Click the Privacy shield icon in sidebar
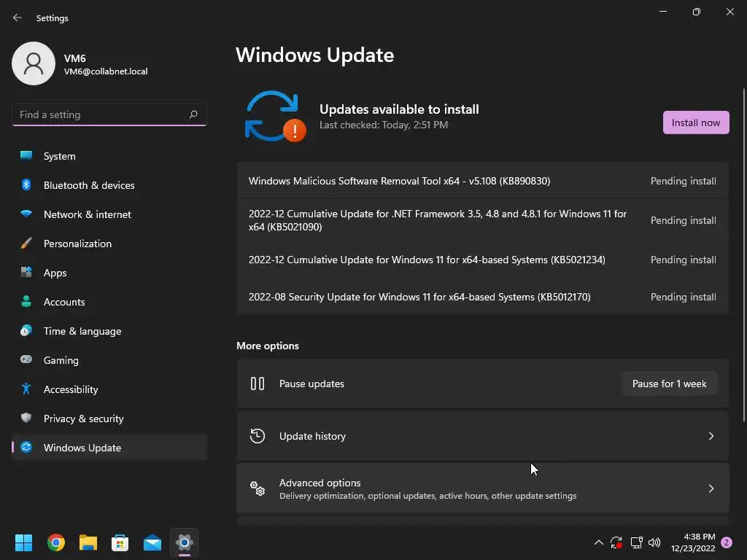 [x=26, y=418]
